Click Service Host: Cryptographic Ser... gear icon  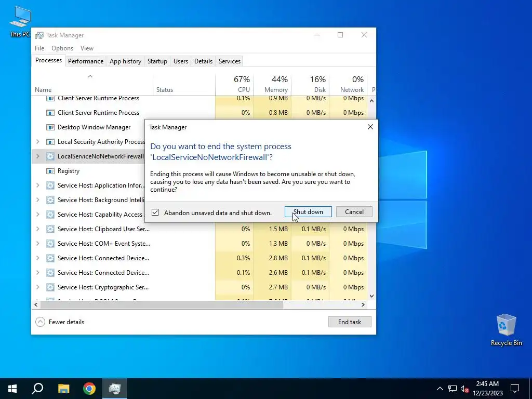[x=50, y=287]
